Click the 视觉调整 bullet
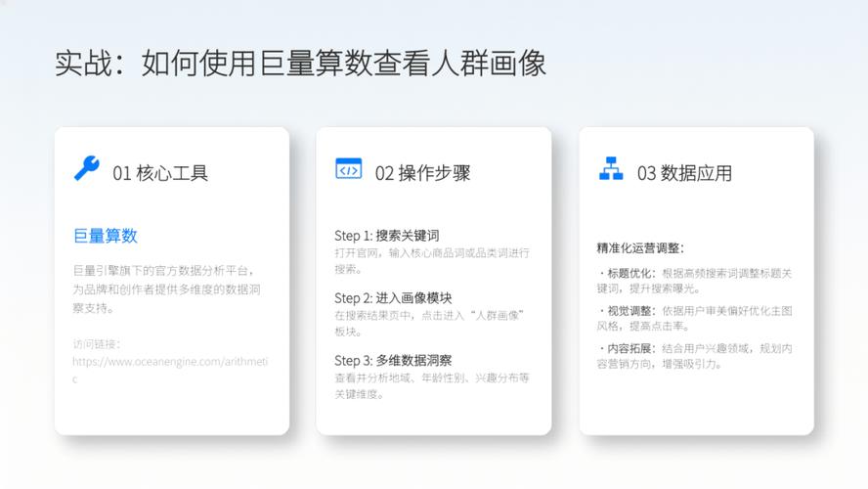This screenshot has width=868, height=489. coord(694,319)
